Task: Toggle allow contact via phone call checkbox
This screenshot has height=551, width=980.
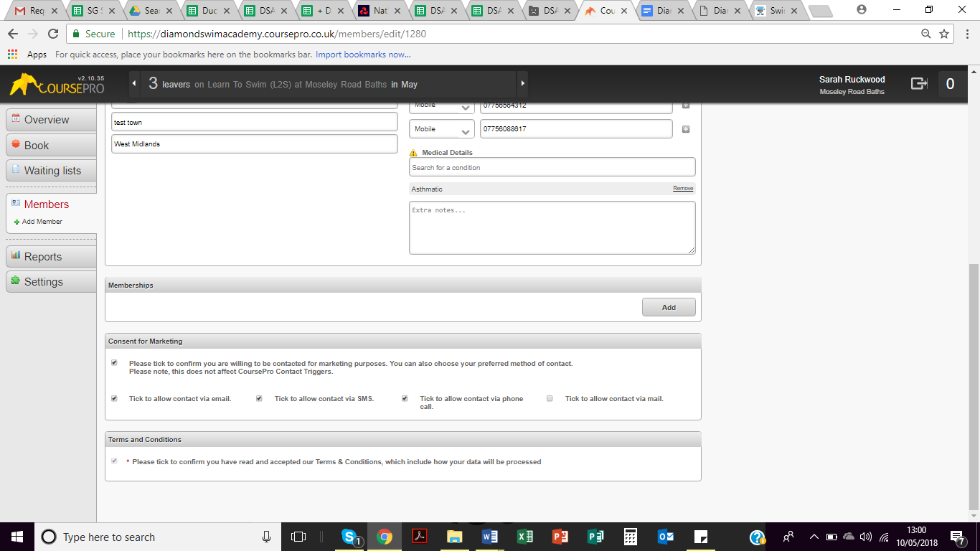Action: [x=405, y=398]
